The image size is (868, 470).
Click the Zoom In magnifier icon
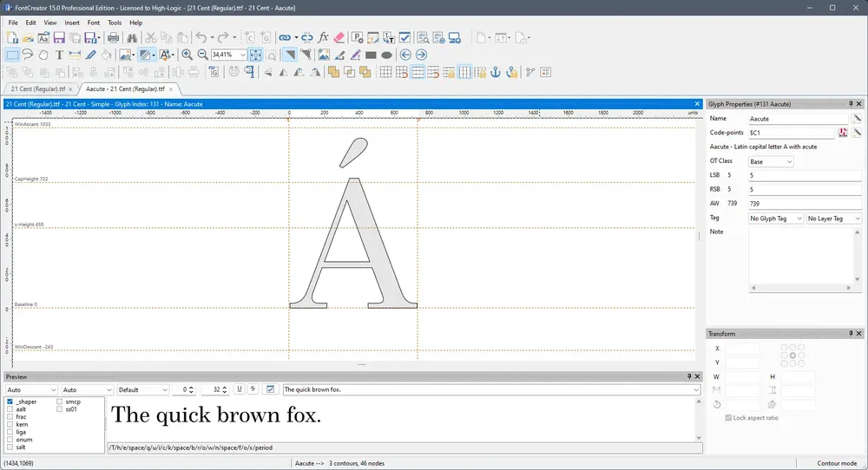(187, 55)
